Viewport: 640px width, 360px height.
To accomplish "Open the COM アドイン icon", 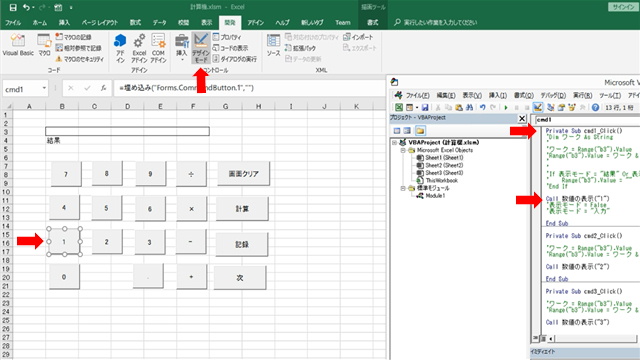I will coord(158,48).
